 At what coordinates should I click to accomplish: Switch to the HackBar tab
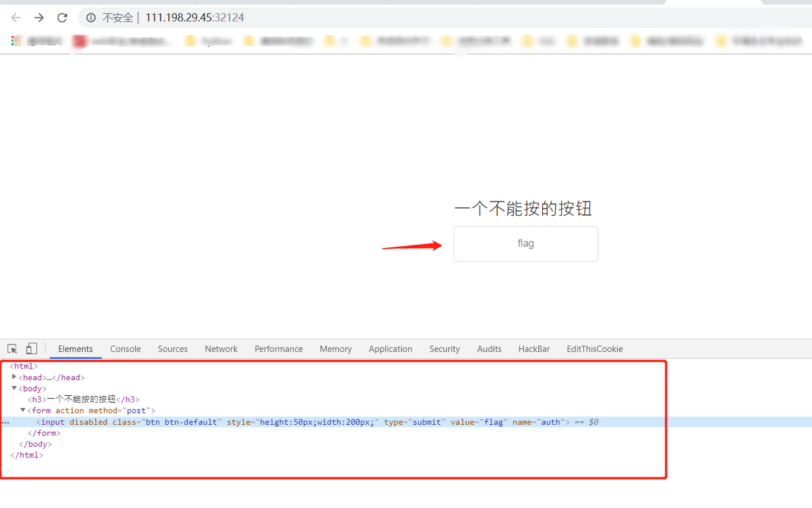[x=533, y=349]
